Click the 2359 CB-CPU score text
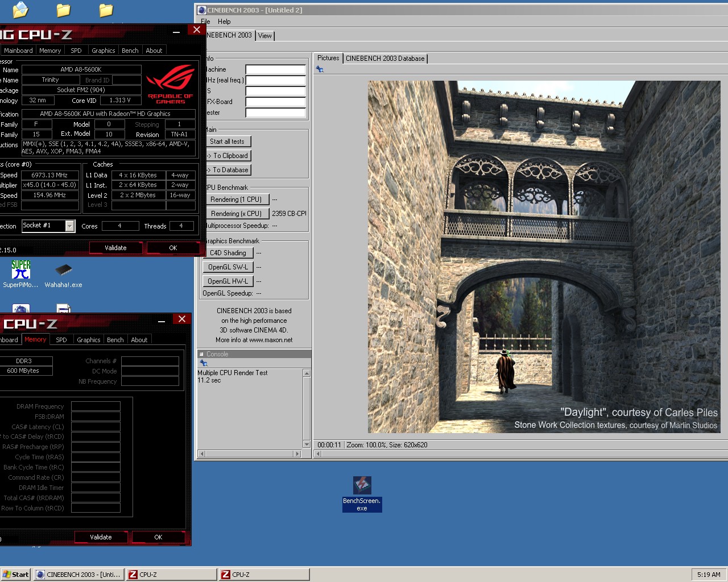Screen dimensions: 728x582 point(289,214)
